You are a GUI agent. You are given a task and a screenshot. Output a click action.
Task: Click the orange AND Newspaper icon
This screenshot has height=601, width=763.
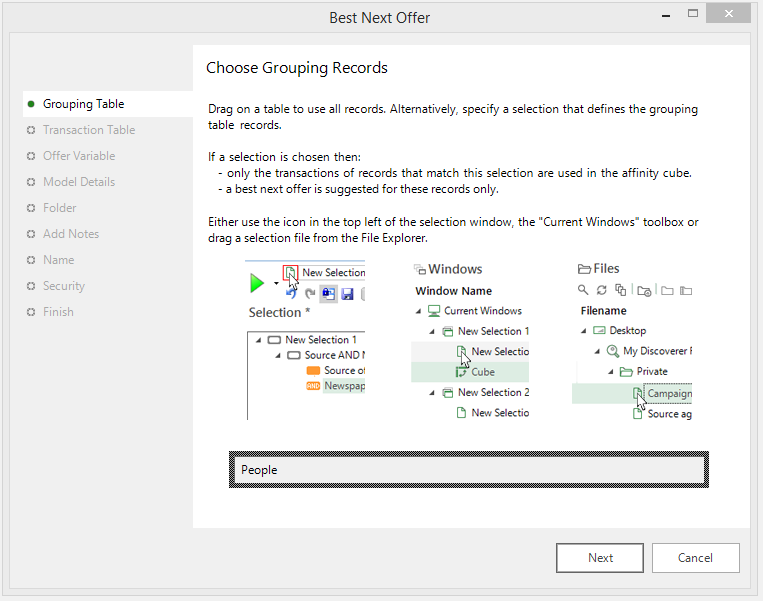[x=313, y=386]
